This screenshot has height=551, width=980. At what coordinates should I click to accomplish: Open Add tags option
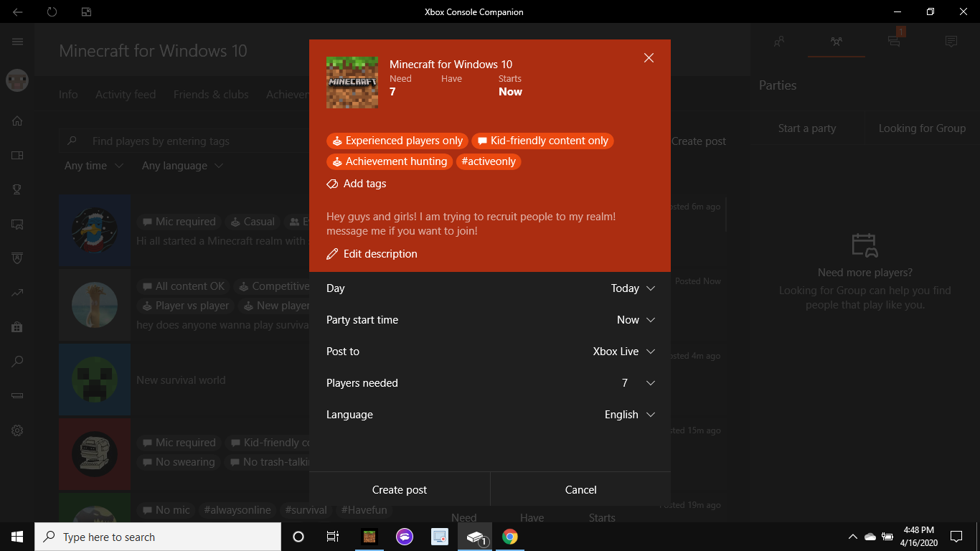[357, 184]
